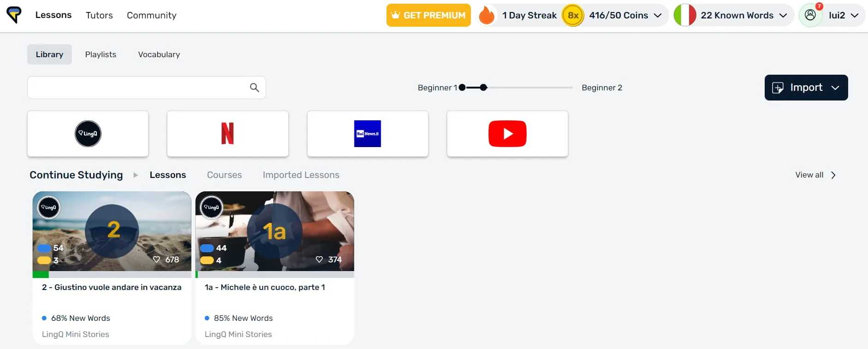Click the GET PREMIUM button
This screenshot has height=349, width=868.
click(428, 15)
